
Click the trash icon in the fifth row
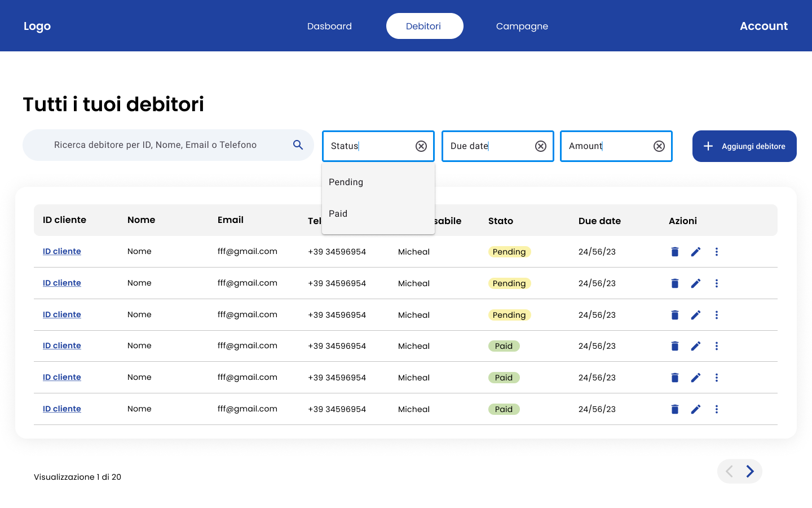tap(675, 378)
